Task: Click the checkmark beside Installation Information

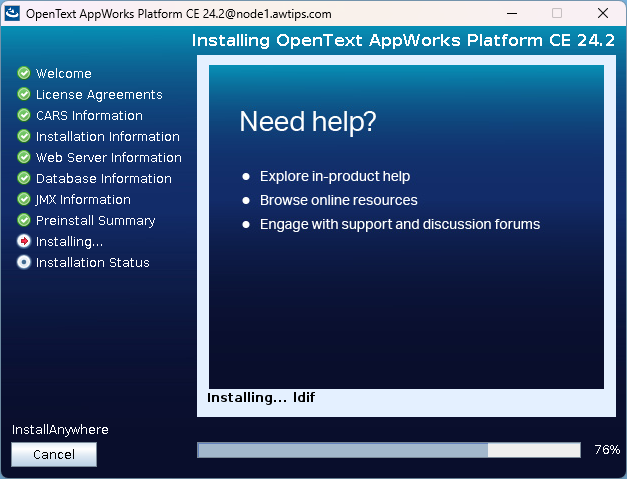Action: coord(24,136)
